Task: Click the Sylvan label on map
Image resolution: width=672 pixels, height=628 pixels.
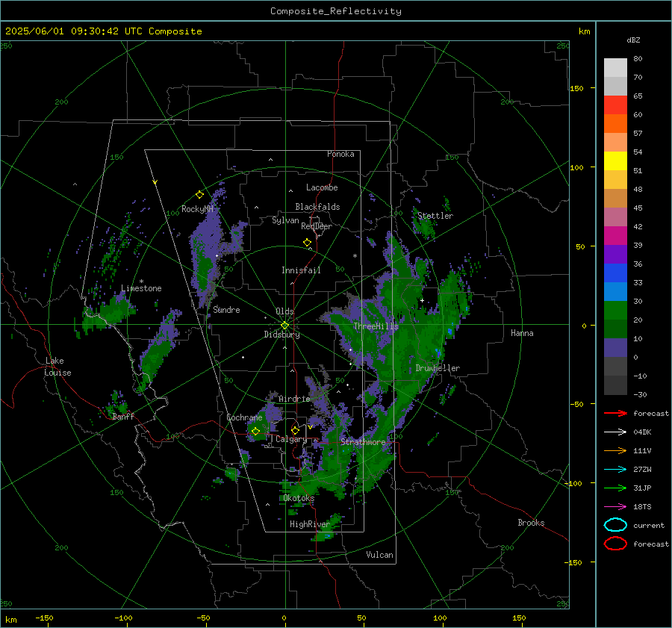Action: point(285,220)
